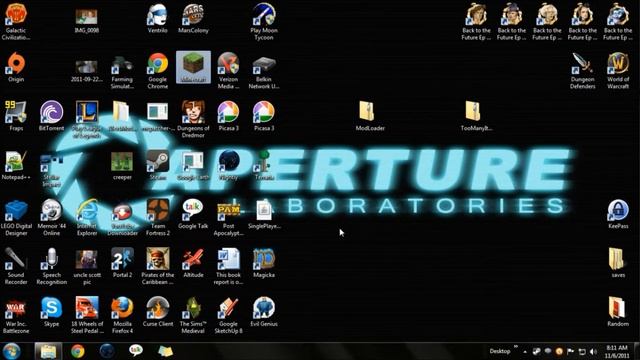The height and width of the screenshot is (360, 640).
Task: Launch Speech Recognition shortcut
Action: click(51, 267)
